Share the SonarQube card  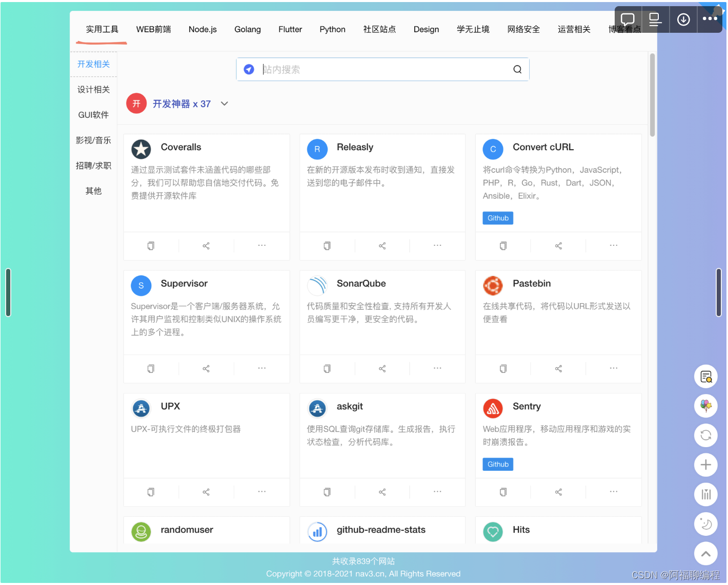[382, 369]
